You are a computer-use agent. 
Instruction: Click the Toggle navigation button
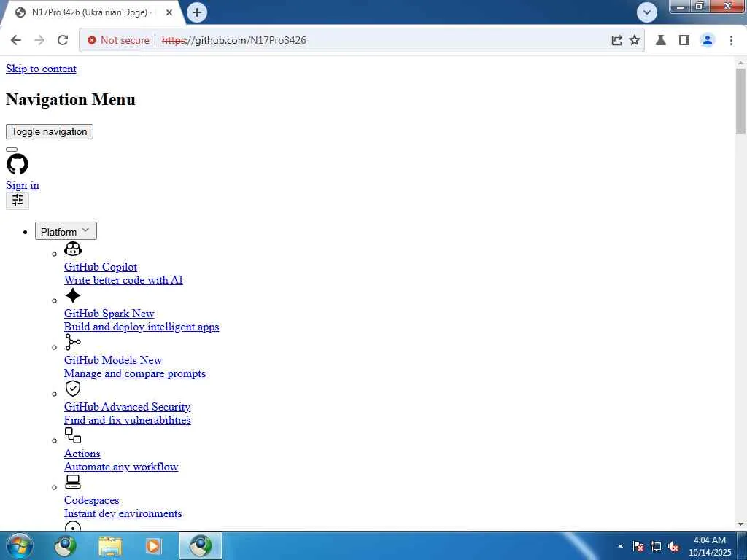coord(50,131)
